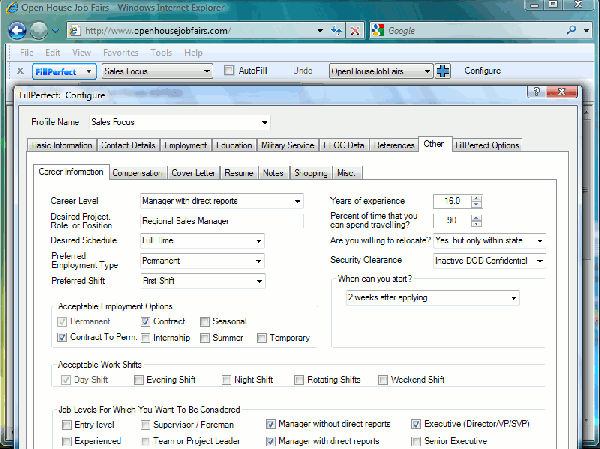Increase Years of experience with up arrow
The image size is (600, 449).
pos(476,197)
